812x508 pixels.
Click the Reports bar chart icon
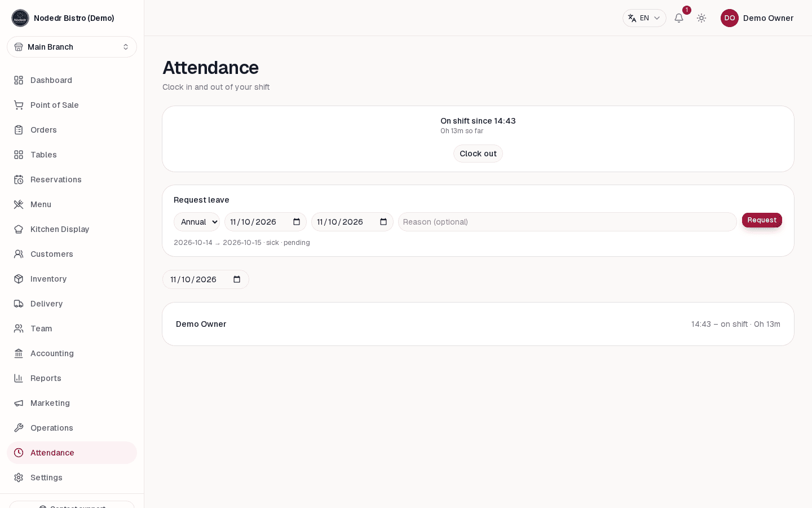coord(19,378)
